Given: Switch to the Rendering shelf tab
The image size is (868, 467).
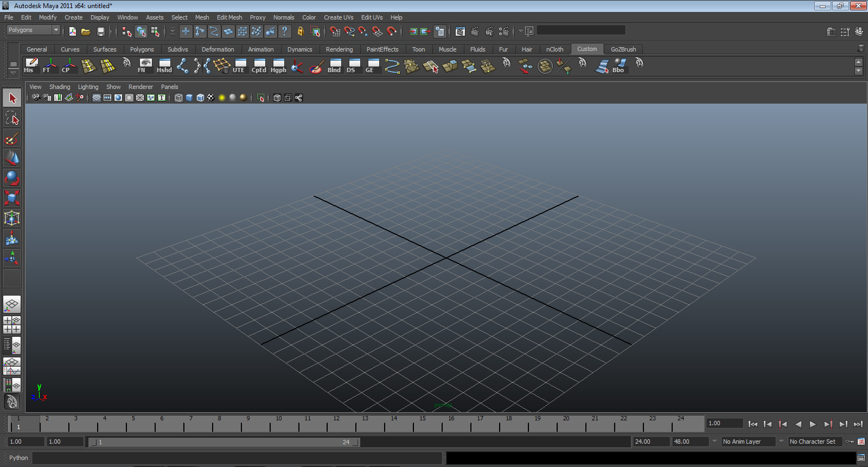Looking at the screenshot, I should 339,49.
